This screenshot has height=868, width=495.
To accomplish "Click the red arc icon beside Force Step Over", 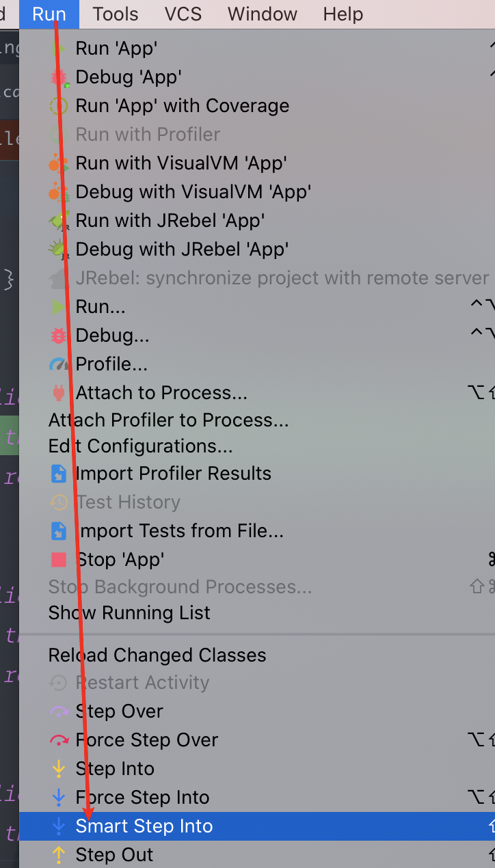I will tap(59, 740).
